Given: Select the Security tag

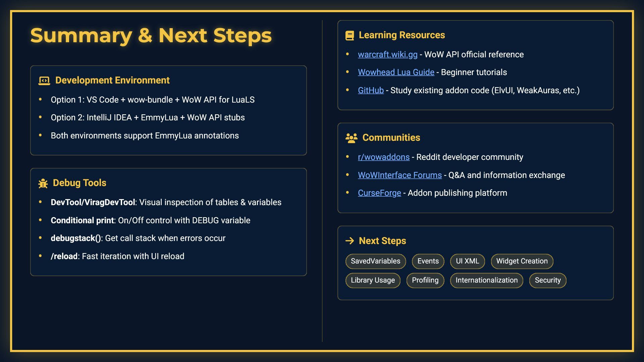Looking at the screenshot, I should pyautogui.click(x=547, y=281).
